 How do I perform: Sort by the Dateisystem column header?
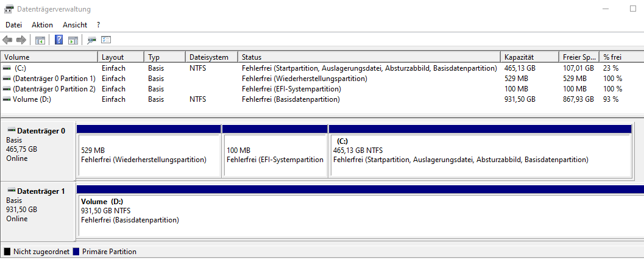point(212,57)
